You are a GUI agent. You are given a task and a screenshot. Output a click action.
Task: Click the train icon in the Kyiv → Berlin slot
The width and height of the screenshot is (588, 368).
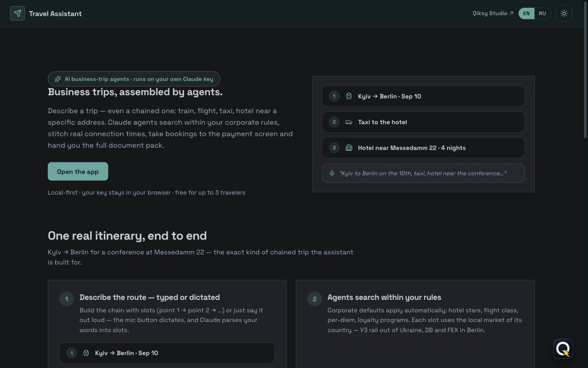coord(349,96)
